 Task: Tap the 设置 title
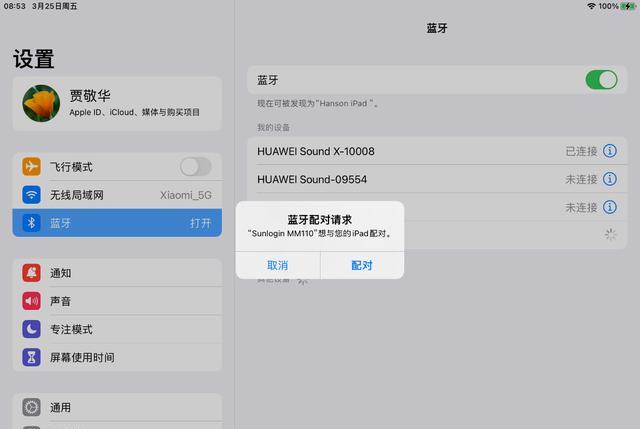[x=33, y=59]
